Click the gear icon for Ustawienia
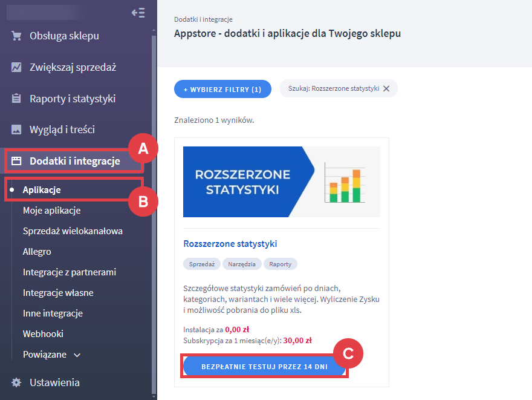532x400 pixels. [16, 382]
